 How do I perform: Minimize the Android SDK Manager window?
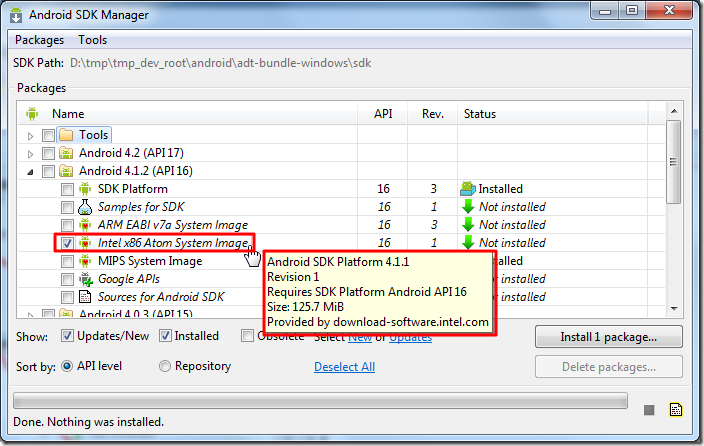coord(605,11)
